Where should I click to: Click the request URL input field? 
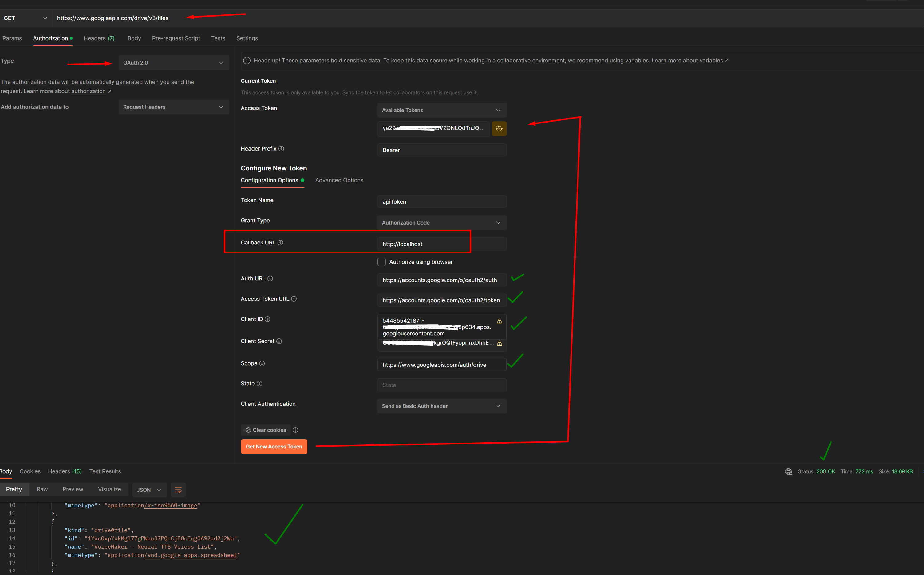tap(488, 18)
